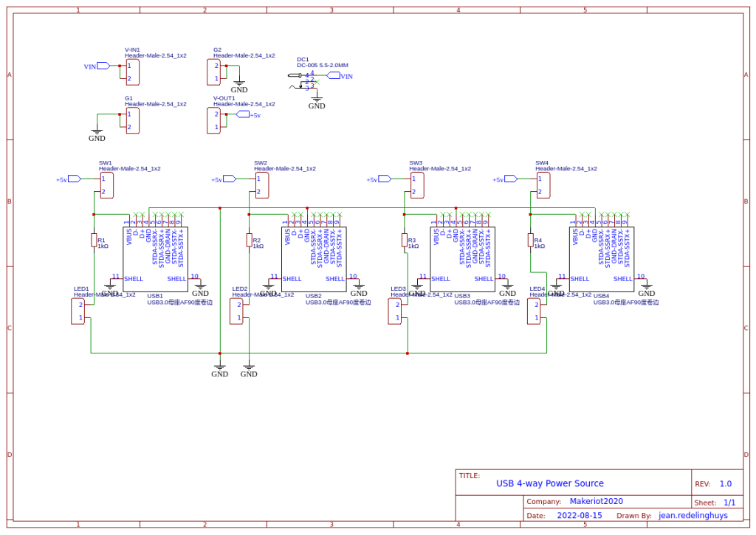The height and width of the screenshot is (535, 756).
Task: Select the GND symbol under G2 header
Action: tap(238, 86)
